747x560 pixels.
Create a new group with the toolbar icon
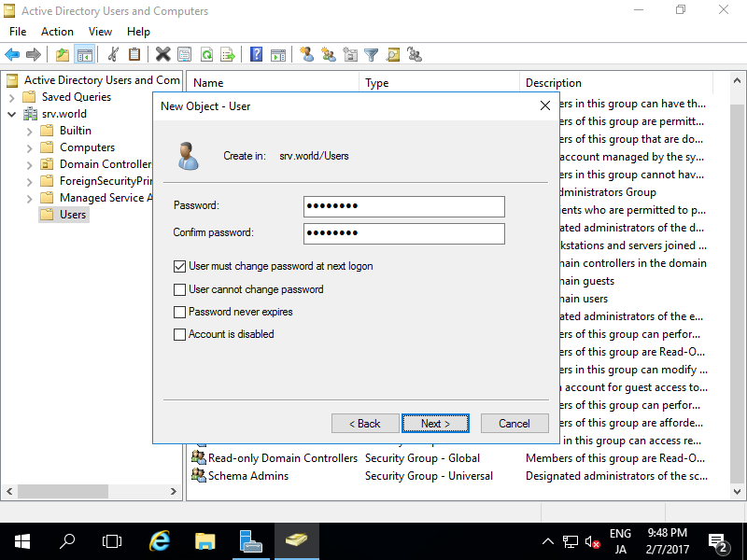tap(329, 55)
